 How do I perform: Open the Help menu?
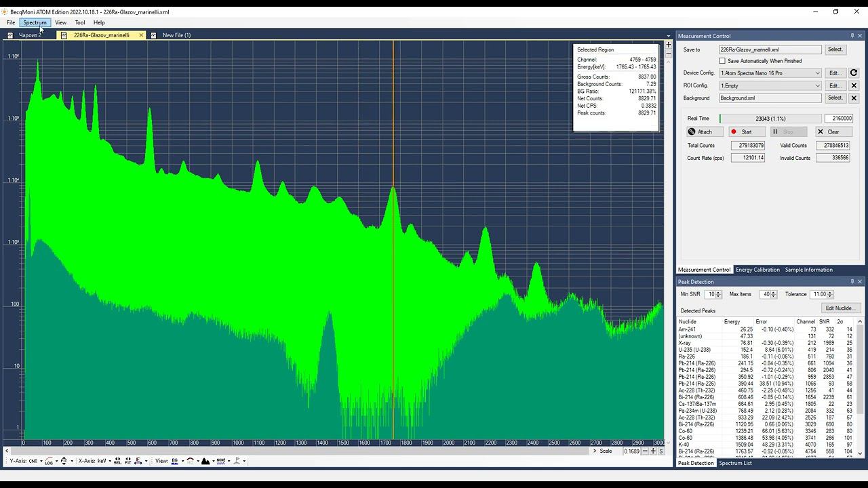tap(99, 22)
